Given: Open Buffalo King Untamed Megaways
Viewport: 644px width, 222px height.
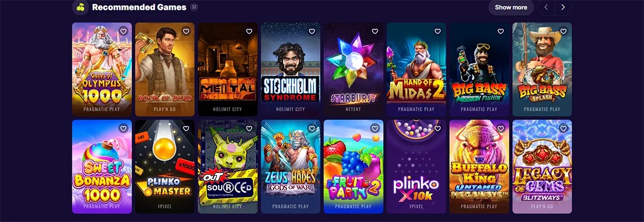Looking at the screenshot, I should pyautogui.click(x=479, y=167).
